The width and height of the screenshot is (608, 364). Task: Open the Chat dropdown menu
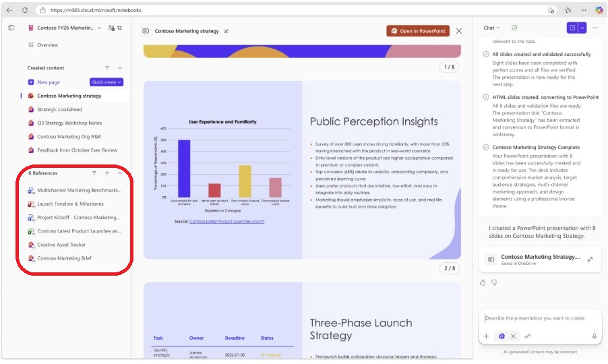(491, 28)
